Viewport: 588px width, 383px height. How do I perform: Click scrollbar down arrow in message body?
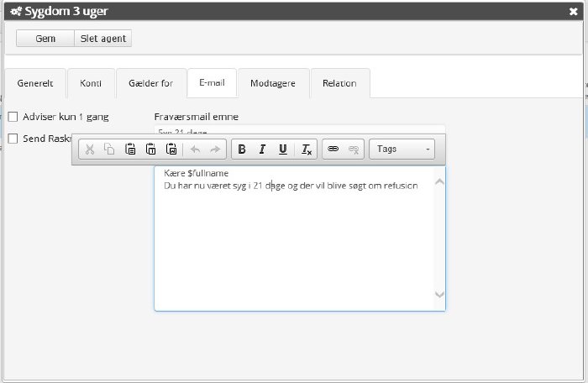pyautogui.click(x=438, y=294)
